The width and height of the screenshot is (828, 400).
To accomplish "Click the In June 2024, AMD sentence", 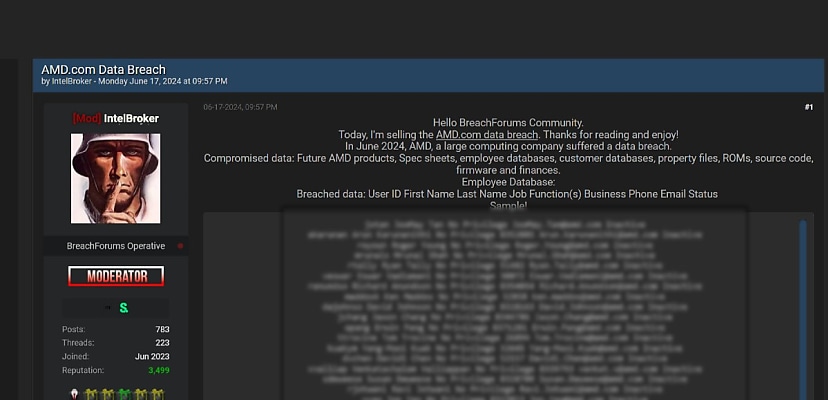I will coord(509,146).
